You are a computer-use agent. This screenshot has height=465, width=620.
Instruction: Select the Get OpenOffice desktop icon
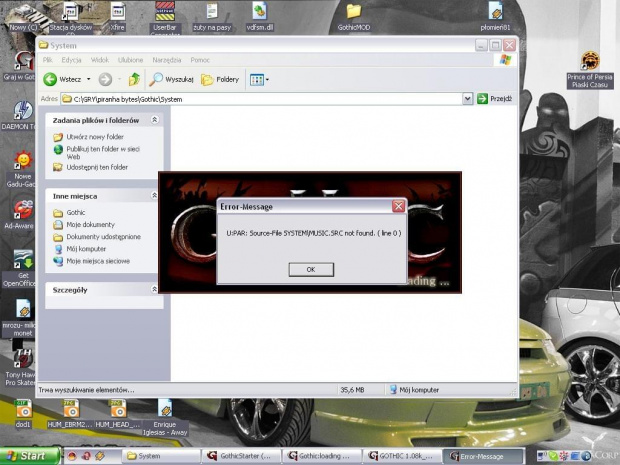20,268
